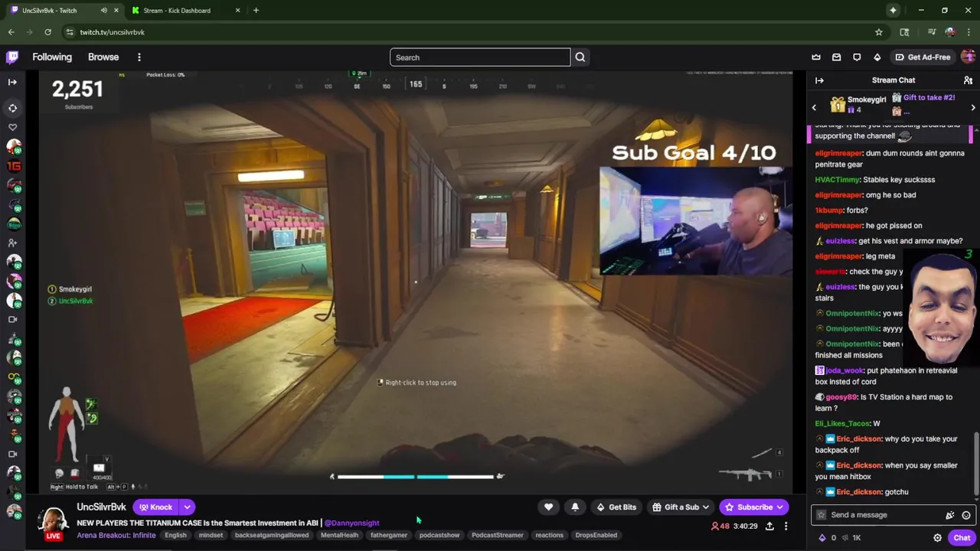Viewport: 980px width, 551px height.
Task: Show next gift leaderboard entry
Action: [973, 108]
